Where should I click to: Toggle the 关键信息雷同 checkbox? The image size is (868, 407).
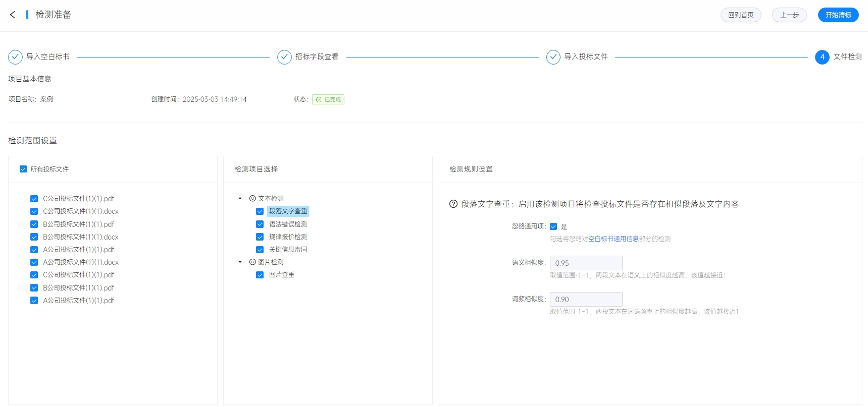[x=260, y=250]
